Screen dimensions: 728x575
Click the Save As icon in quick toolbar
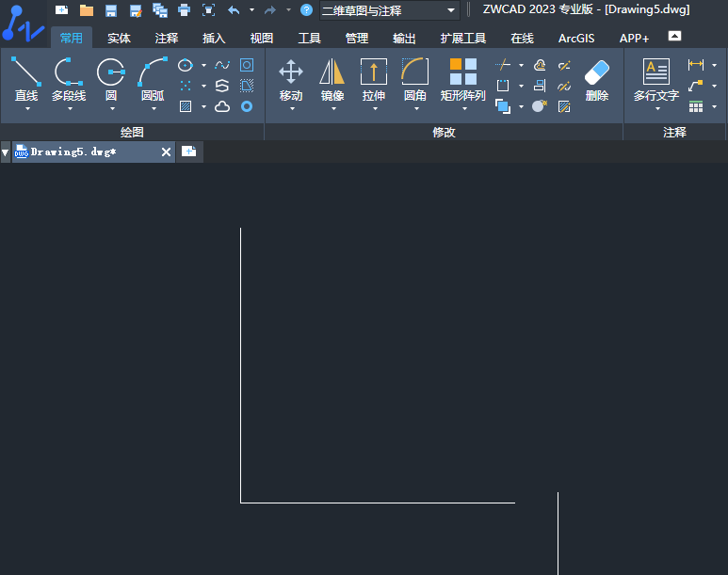click(x=136, y=10)
